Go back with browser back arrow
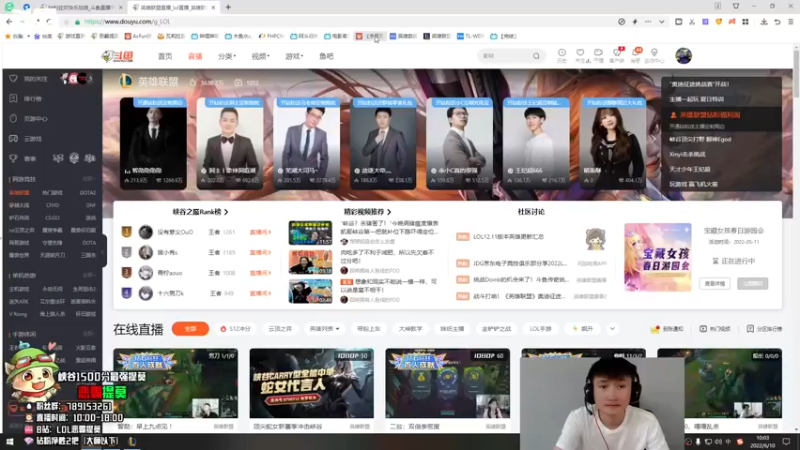 tap(9, 22)
